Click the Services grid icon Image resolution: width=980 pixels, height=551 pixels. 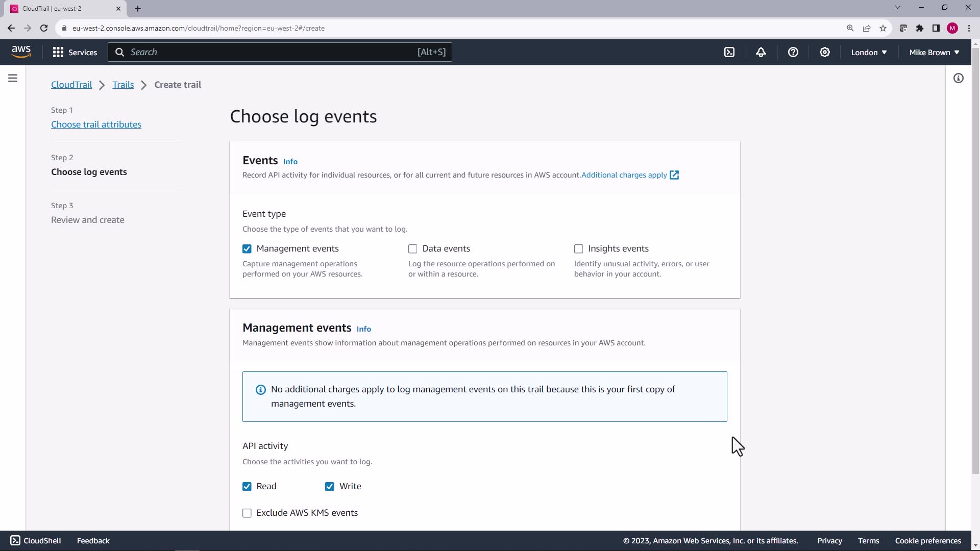pyautogui.click(x=58, y=52)
